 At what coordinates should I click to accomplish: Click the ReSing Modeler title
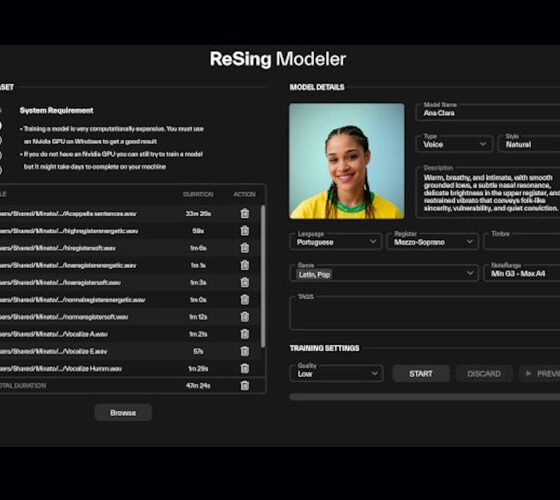[x=278, y=59]
